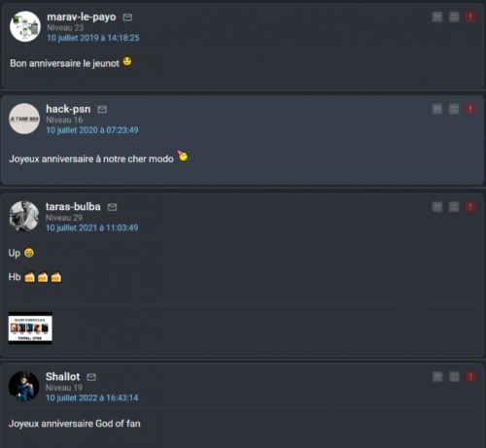Click the sad-face icon on Shallot's post
This screenshot has height=448, width=486.
(454, 377)
